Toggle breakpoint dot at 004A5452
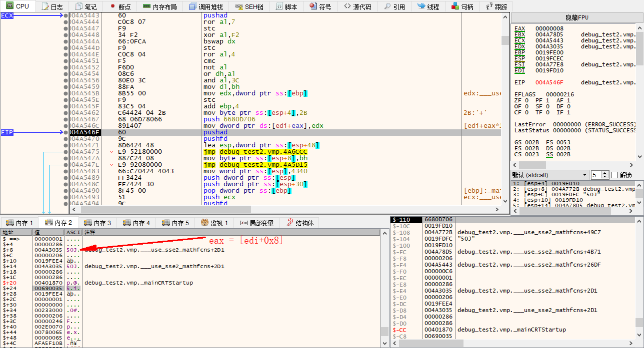Screen dimensions: 644x348 click(x=65, y=67)
